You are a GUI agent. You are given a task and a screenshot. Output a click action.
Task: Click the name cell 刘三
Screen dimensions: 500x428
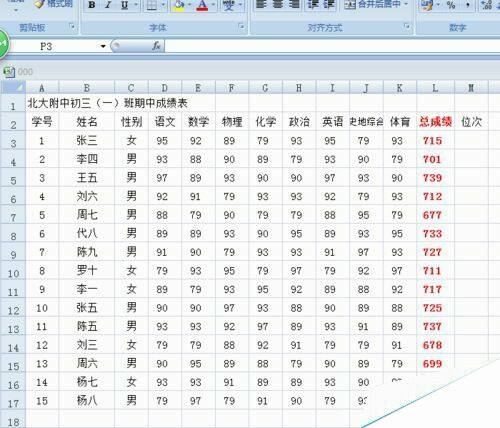pyautogui.click(x=87, y=345)
